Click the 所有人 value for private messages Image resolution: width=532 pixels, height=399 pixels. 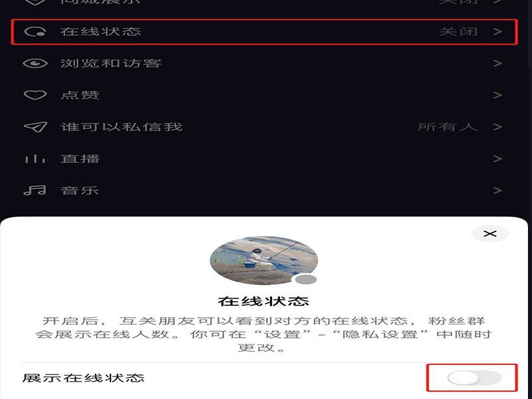click(x=448, y=127)
